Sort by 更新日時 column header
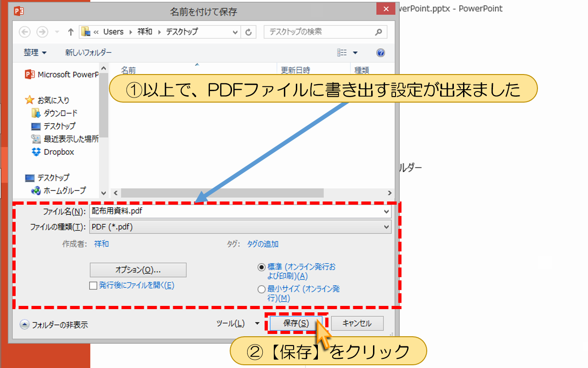The image size is (588, 368). point(295,70)
